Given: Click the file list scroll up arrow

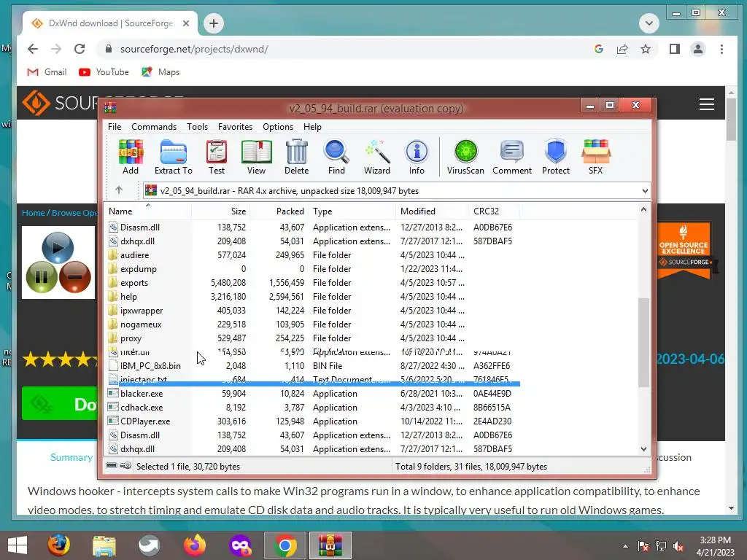Looking at the screenshot, I should pos(643,209).
